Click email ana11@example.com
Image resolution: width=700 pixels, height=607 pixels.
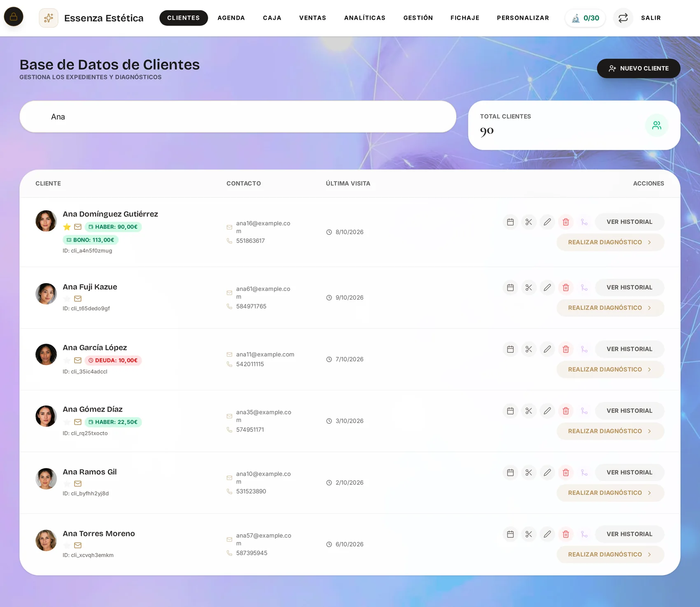coord(265,354)
